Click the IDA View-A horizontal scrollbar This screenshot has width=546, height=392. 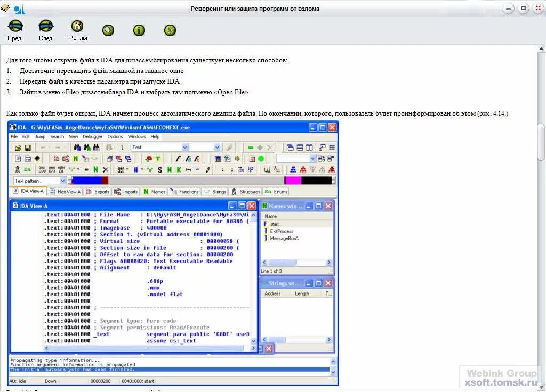[x=149, y=348]
